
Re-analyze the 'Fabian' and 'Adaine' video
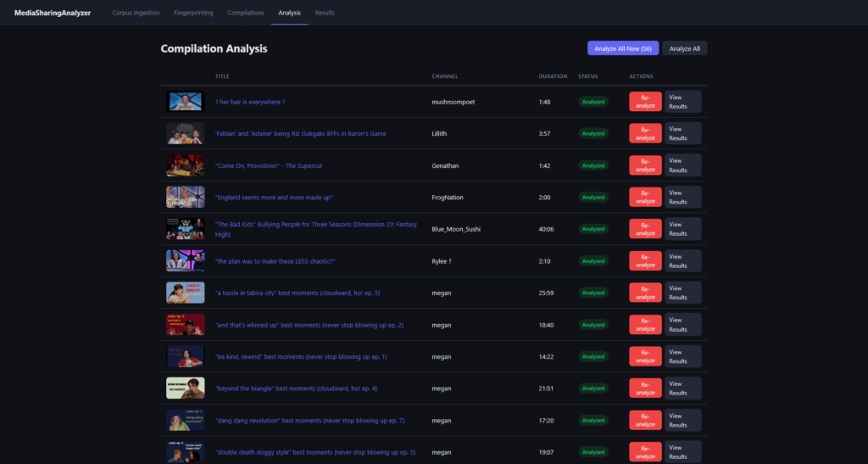645,133
